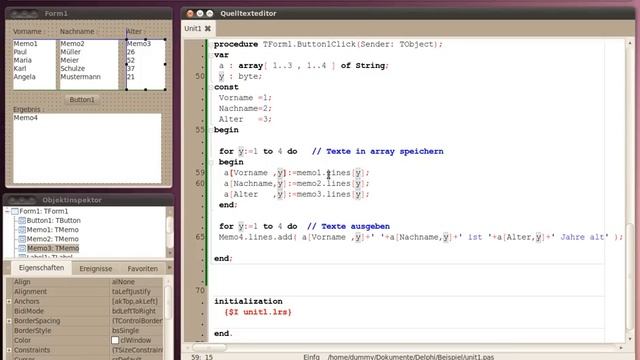
Task: Click the Button1 component icon in the tree
Action: (x=22, y=220)
